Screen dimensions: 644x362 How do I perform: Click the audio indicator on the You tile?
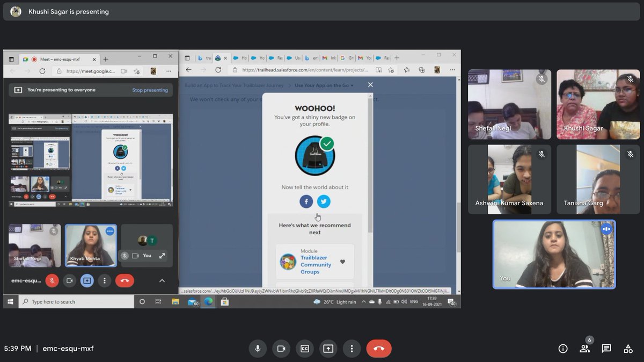click(x=606, y=229)
